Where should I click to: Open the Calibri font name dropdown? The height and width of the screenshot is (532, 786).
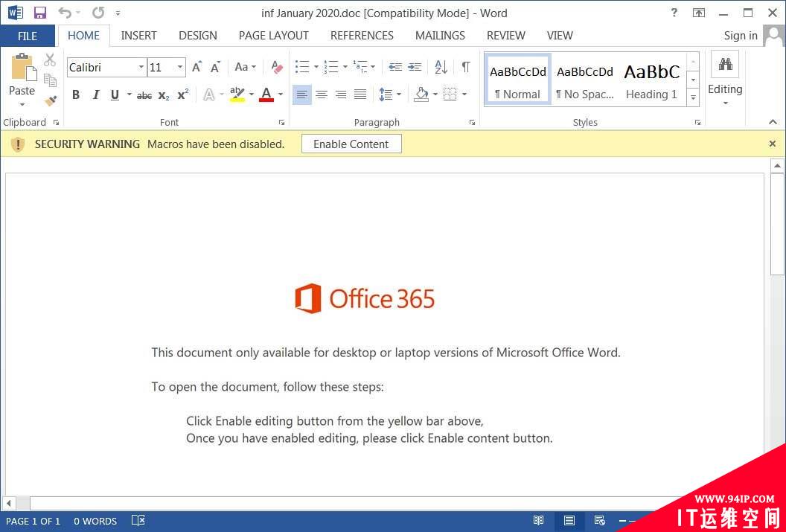coord(141,67)
